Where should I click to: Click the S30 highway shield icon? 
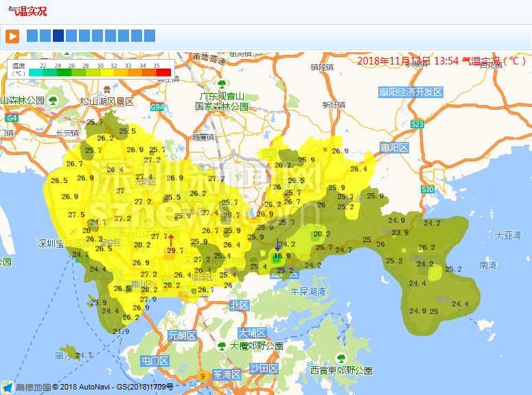coord(428,189)
